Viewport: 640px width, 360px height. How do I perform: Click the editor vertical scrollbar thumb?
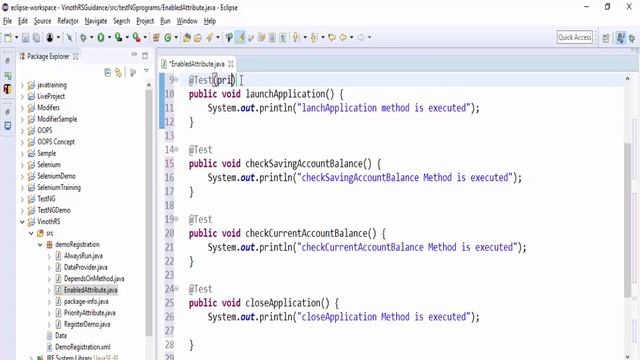pyautogui.click(x=628, y=220)
